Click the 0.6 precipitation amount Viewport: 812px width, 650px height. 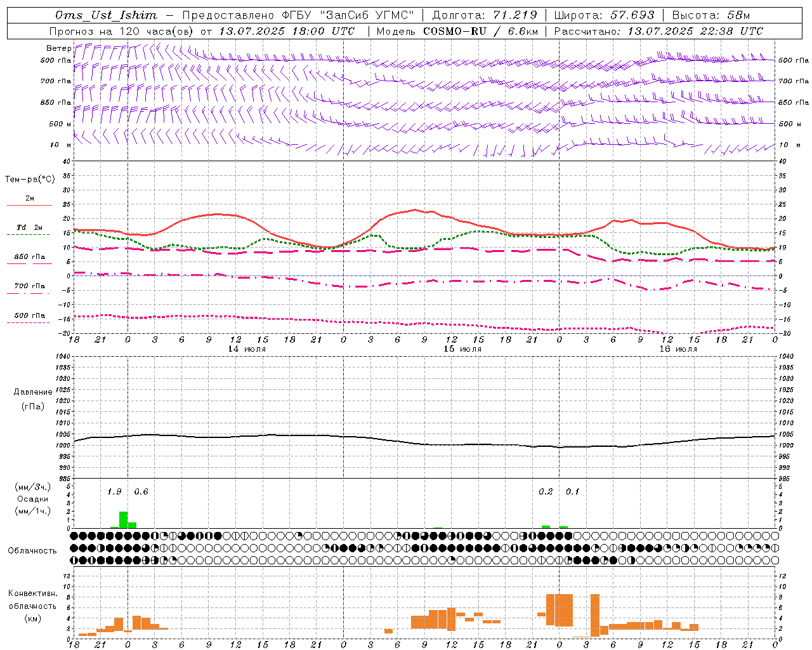141,491
